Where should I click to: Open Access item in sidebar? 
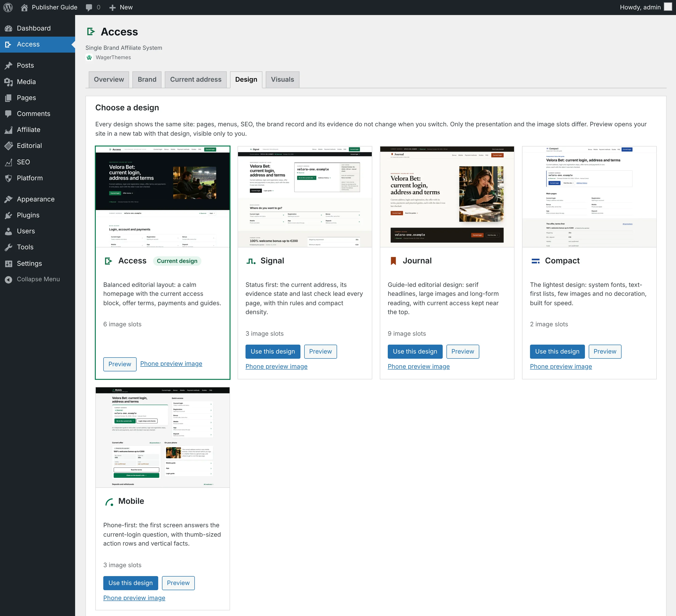[x=38, y=44]
